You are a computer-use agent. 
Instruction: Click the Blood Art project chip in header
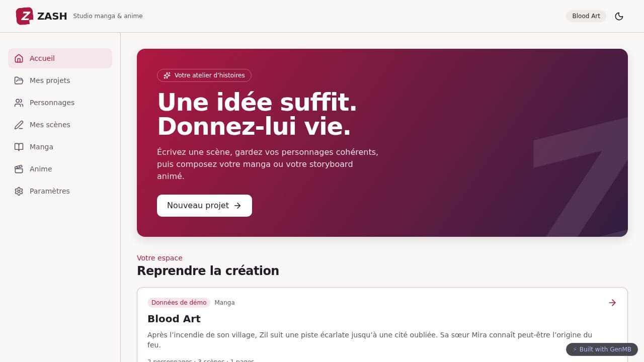(x=586, y=16)
